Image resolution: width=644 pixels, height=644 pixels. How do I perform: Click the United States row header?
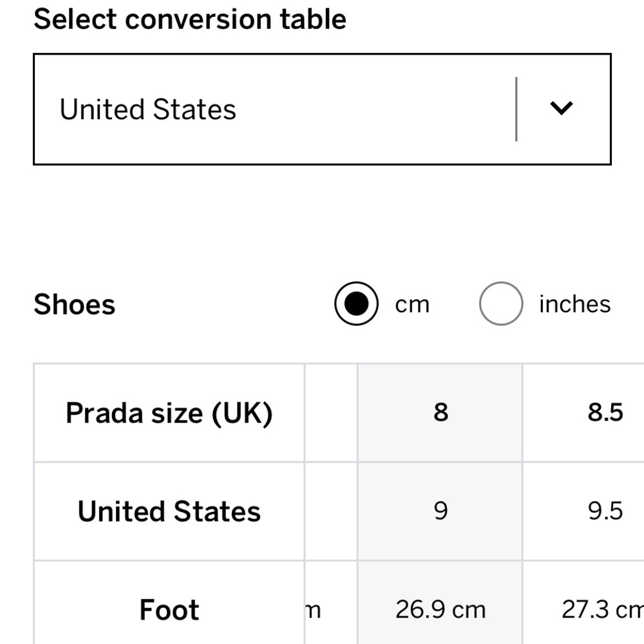(169, 511)
